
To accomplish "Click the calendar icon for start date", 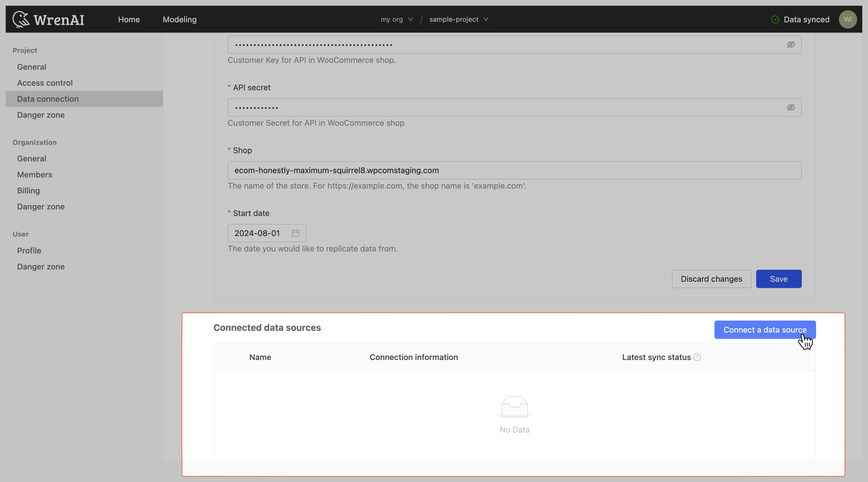I will (x=296, y=233).
